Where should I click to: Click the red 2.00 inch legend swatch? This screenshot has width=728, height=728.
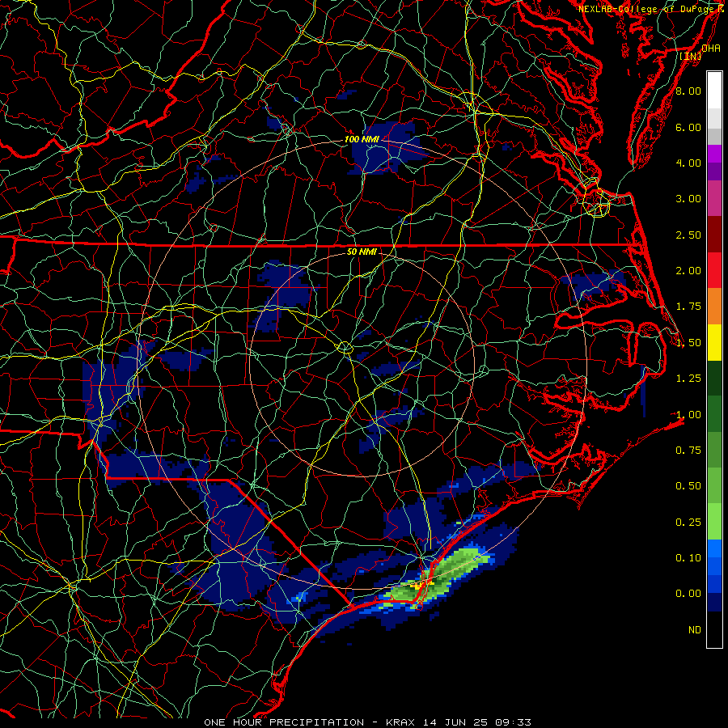(714, 270)
